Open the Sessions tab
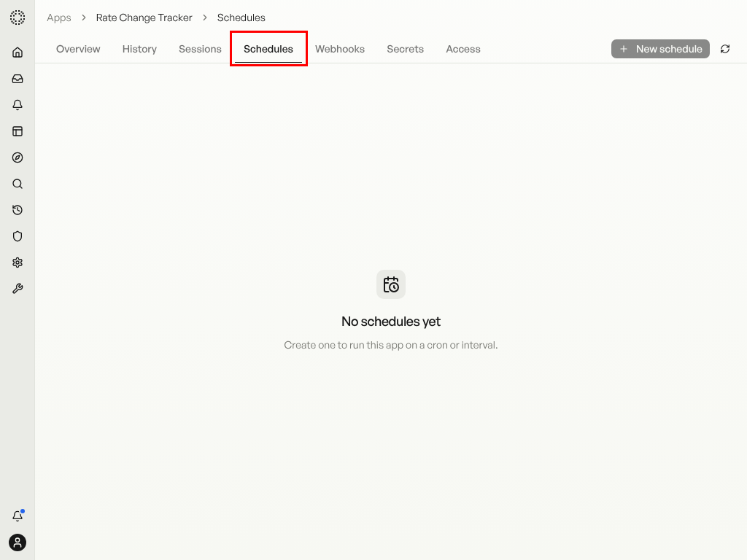Image resolution: width=747 pixels, height=560 pixels. 200,49
